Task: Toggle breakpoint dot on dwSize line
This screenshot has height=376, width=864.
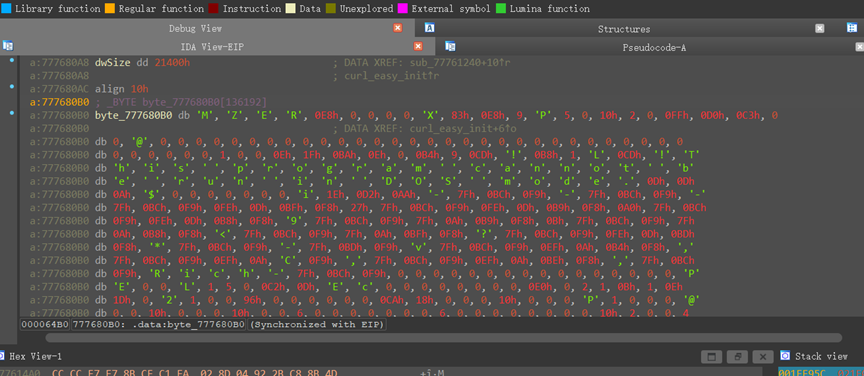Action: click(12, 60)
